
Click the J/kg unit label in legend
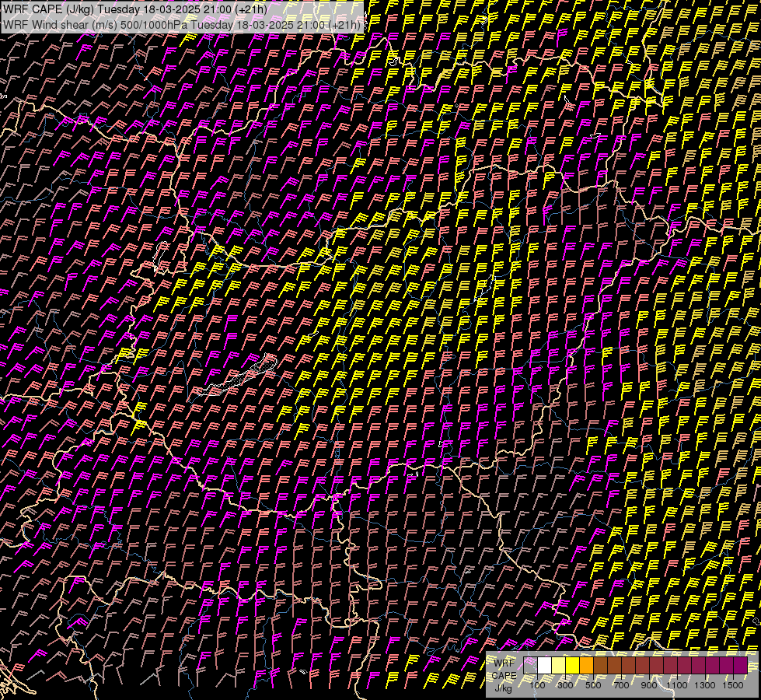coord(503,688)
